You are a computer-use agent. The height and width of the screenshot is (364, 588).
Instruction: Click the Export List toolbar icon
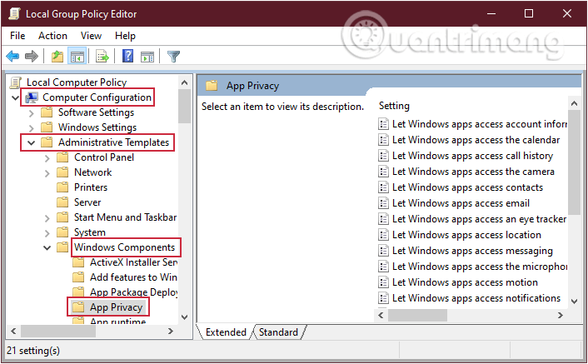tap(102, 57)
